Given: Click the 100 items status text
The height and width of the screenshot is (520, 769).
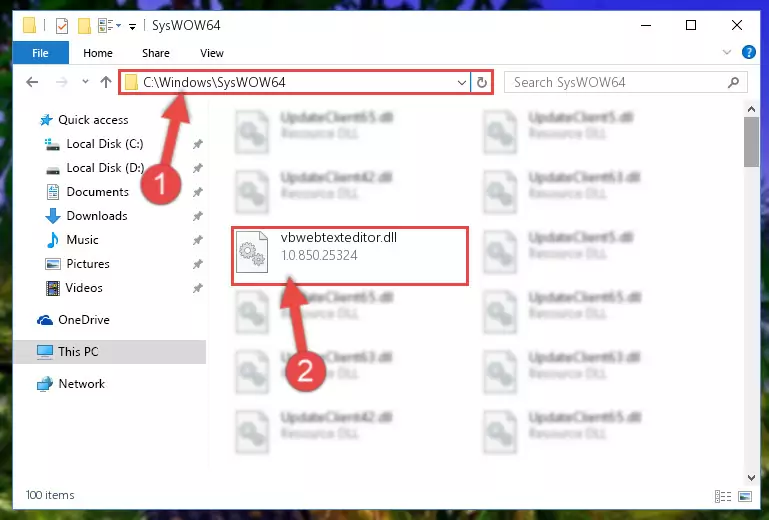Looking at the screenshot, I should pyautogui.click(x=50, y=495).
